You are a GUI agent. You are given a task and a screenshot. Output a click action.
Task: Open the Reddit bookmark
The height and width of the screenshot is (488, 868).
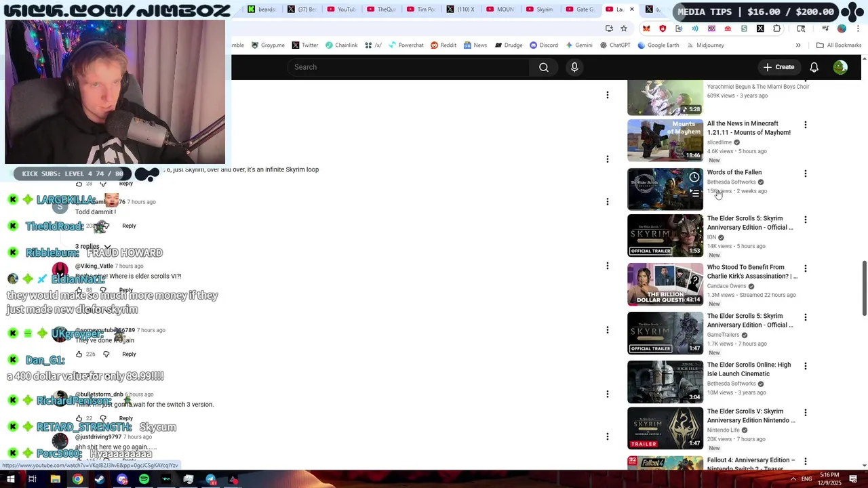coord(443,45)
